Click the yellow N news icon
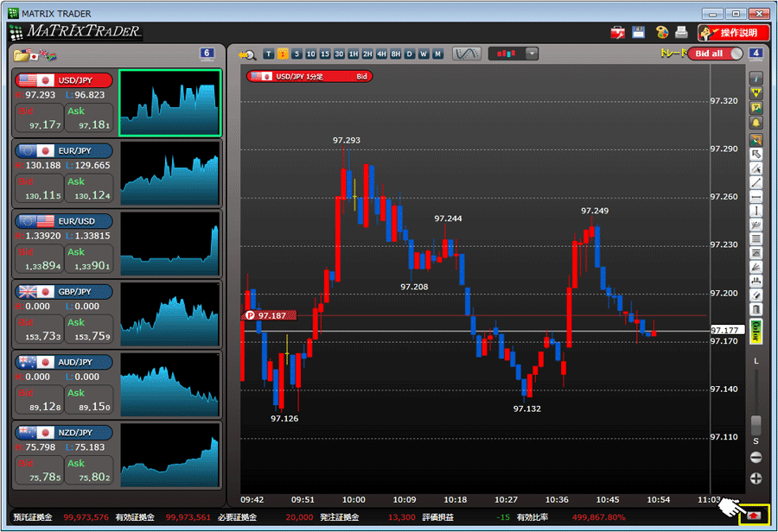 coord(756,93)
